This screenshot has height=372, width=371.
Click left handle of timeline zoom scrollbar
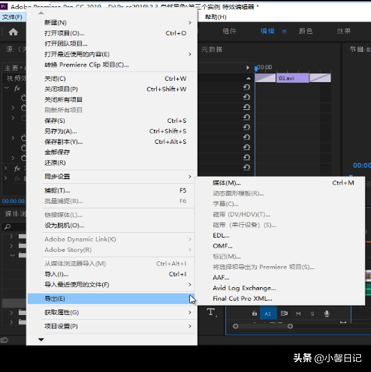[236, 326]
